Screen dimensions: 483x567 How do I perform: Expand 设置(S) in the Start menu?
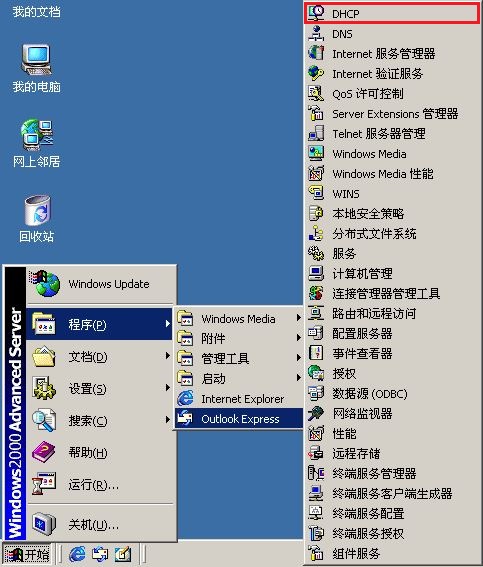coord(99,389)
